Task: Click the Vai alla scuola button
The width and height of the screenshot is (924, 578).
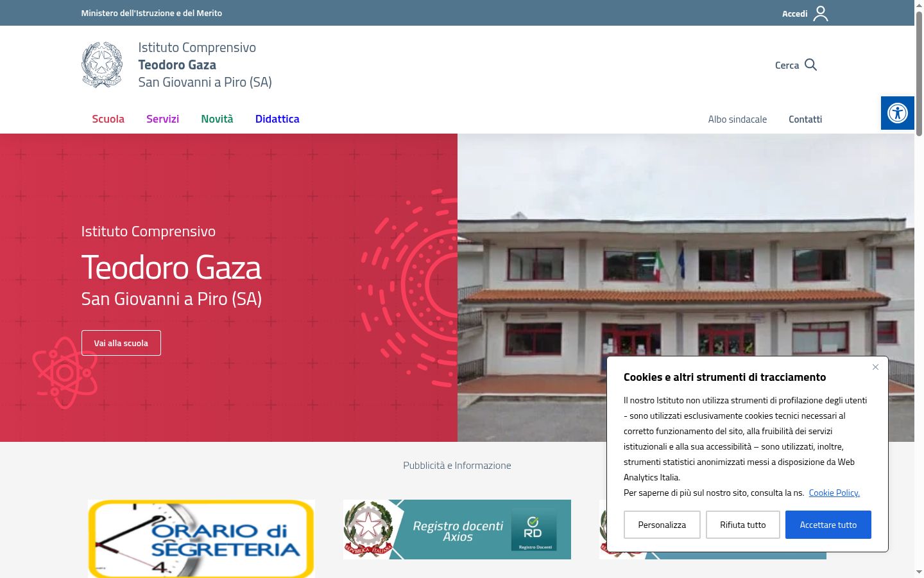Action: point(121,343)
